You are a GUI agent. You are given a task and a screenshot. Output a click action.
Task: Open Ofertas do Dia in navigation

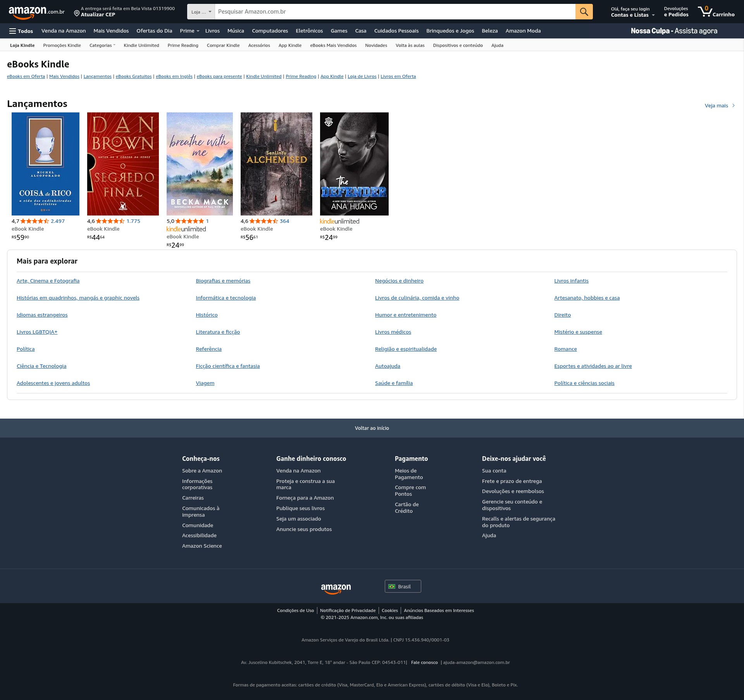tap(154, 31)
